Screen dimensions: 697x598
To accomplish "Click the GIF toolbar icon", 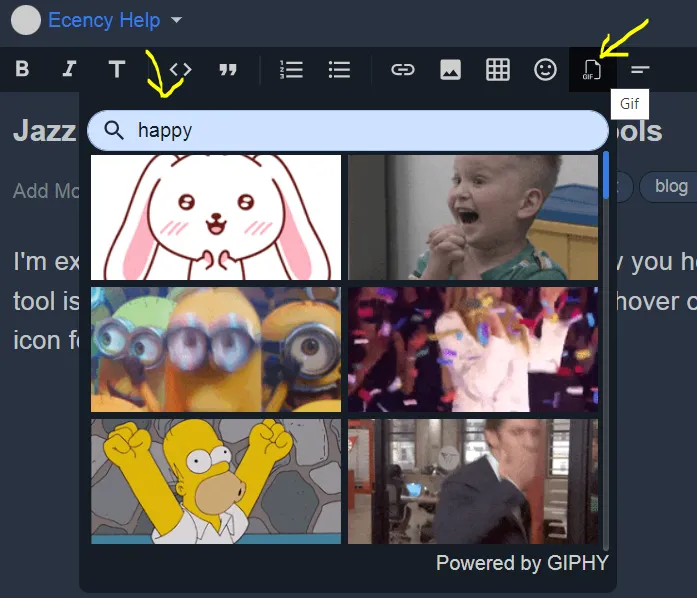I will (x=592, y=69).
